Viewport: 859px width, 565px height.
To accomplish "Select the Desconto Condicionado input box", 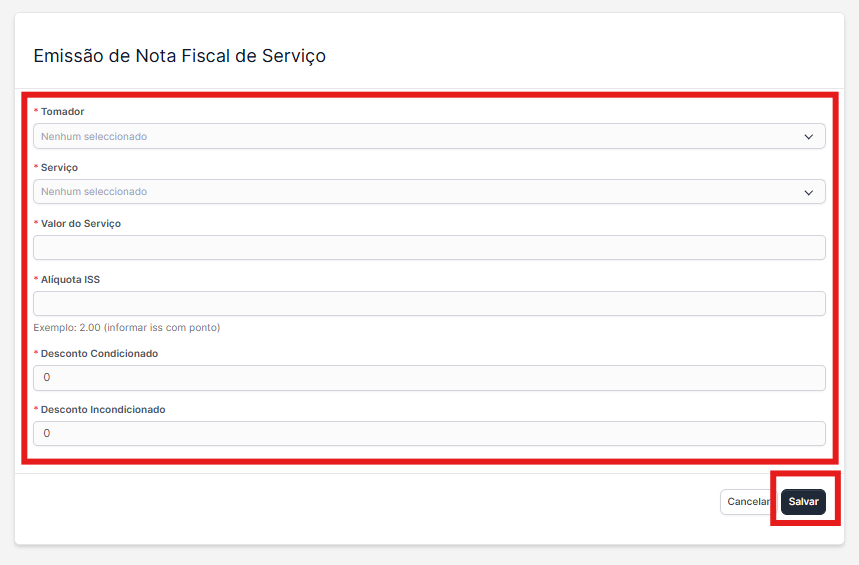I will click(429, 378).
